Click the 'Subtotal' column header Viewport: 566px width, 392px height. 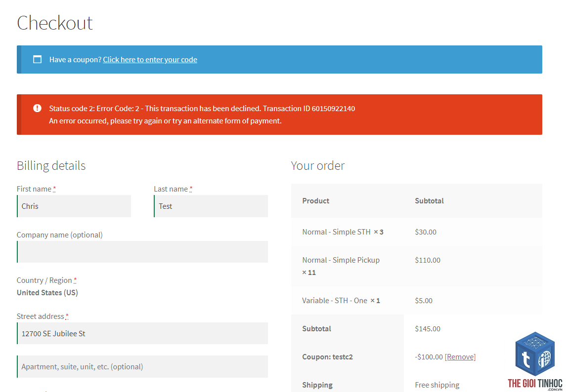click(x=429, y=201)
